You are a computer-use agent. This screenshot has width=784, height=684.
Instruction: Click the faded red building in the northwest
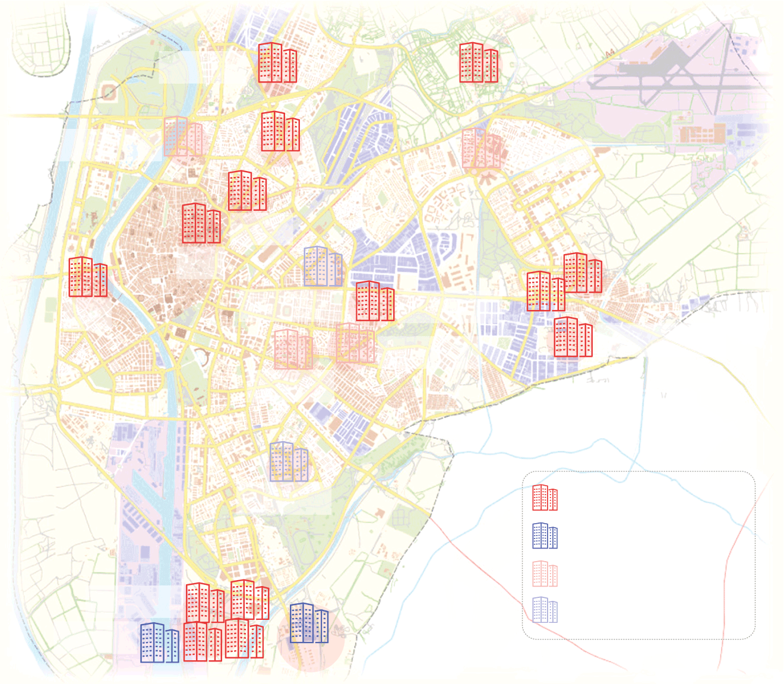pos(183,137)
